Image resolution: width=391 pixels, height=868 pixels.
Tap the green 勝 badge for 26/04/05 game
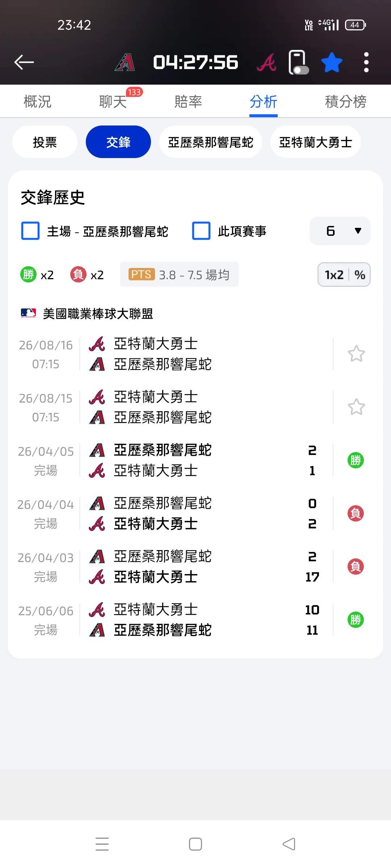coord(356,460)
